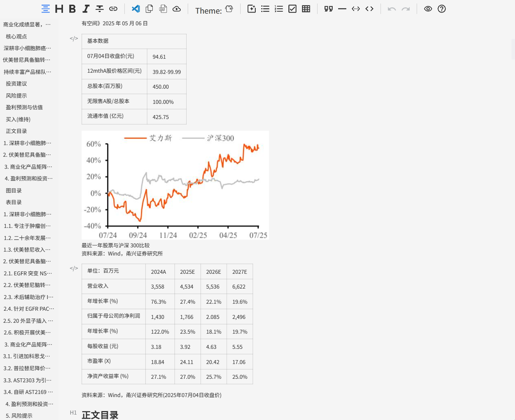Click the 94.61 closing price cell
This screenshot has width=515, height=420.
tap(167, 56)
